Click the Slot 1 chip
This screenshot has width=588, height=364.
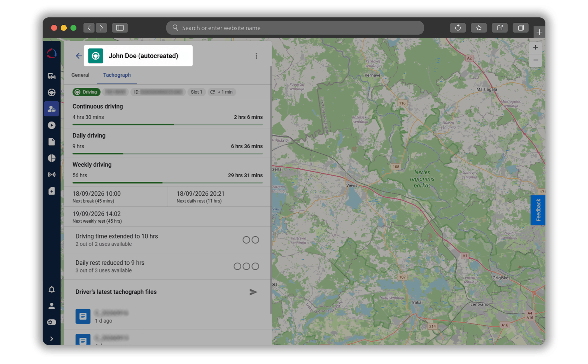(197, 92)
